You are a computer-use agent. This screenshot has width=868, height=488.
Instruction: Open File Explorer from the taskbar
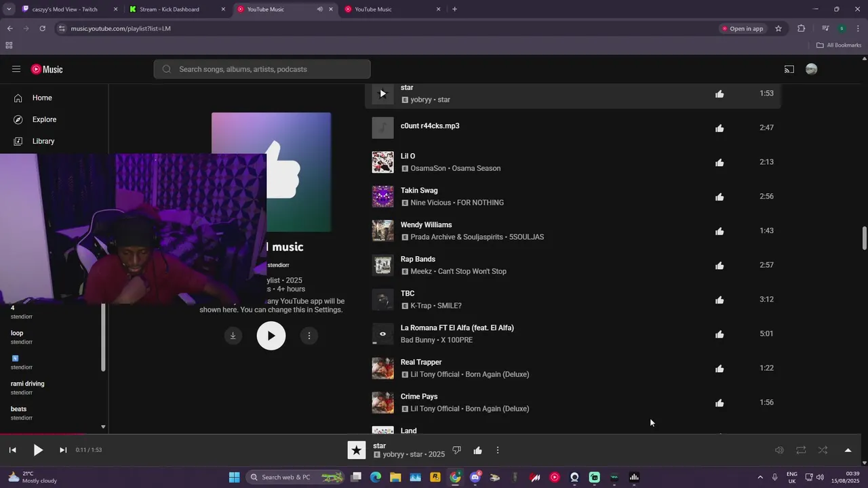(x=395, y=477)
